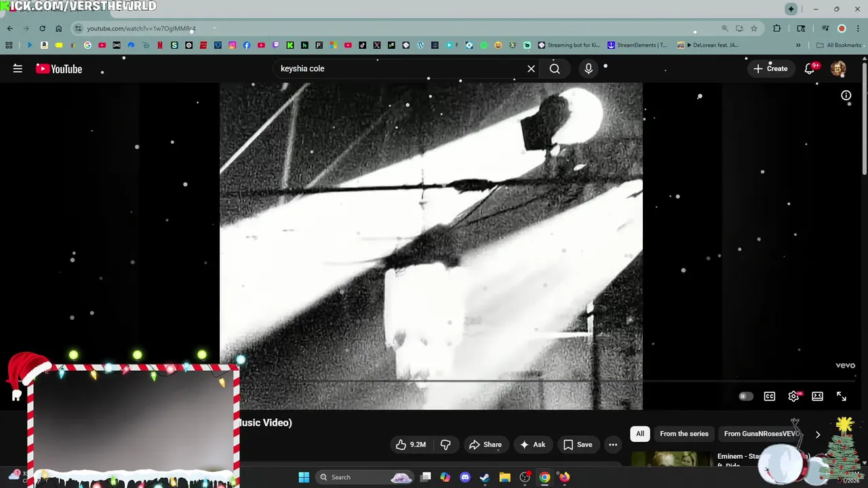
Task: Like the video with 9.2M likes
Action: [411, 445]
